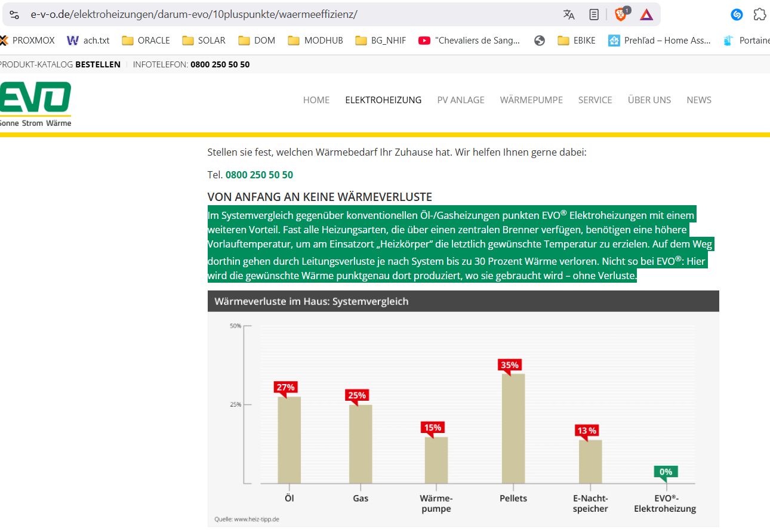Expand the MODHUB bookmark folder
Viewport: 770px width, 532px height.
click(x=315, y=41)
